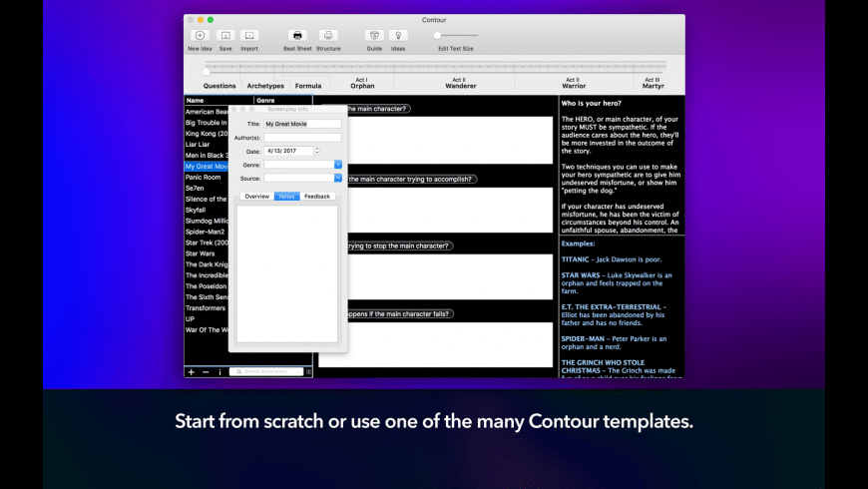Screen dimensions: 868x489
Task: Sort screenplay list by Name column
Action: [x=218, y=100]
